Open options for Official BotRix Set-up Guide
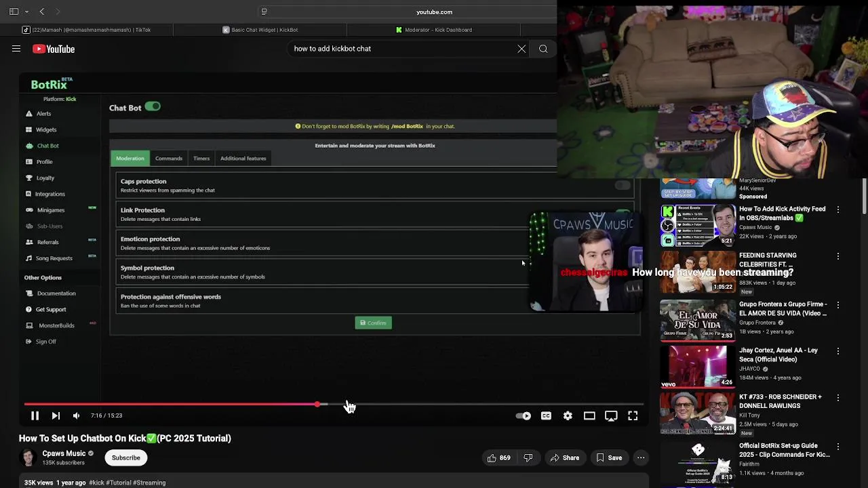 (x=838, y=447)
